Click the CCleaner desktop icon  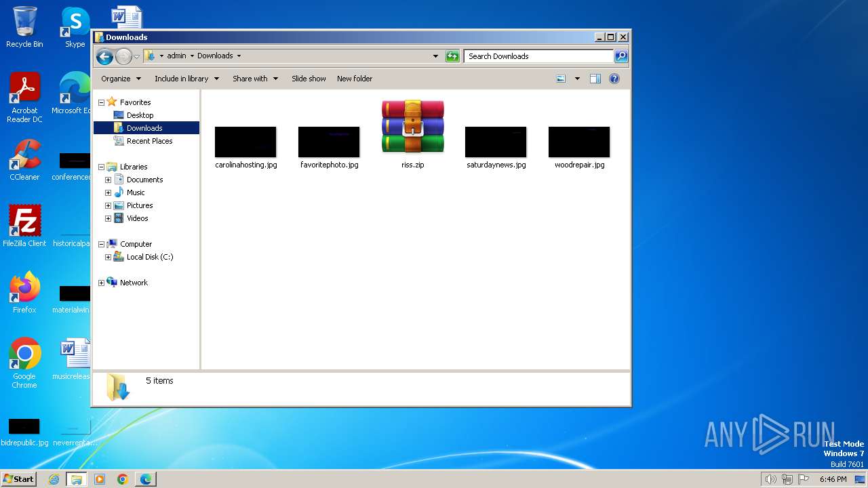click(x=24, y=160)
